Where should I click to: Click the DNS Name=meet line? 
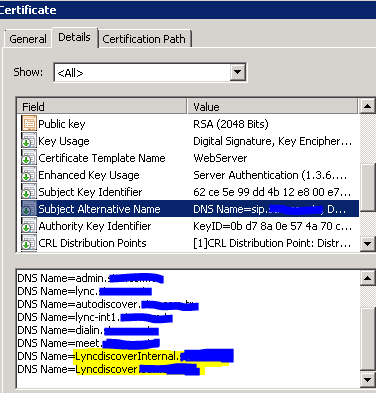click(x=89, y=343)
